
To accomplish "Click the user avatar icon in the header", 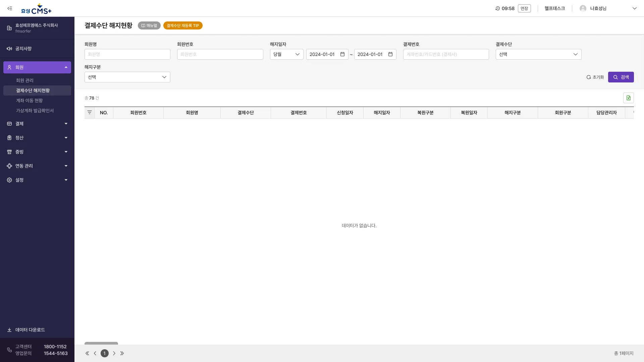I will pos(583,8).
